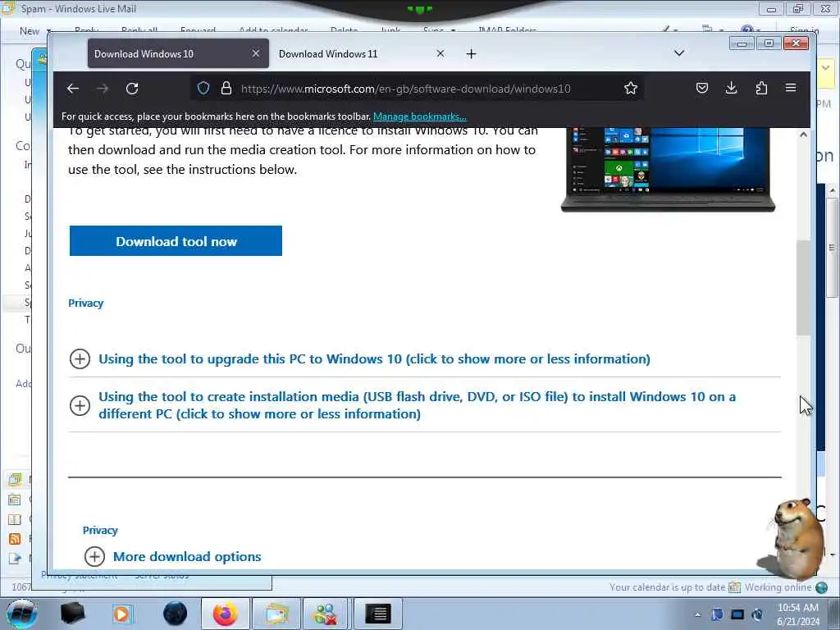The height and width of the screenshot is (630, 840).
Task: Reload the page with the refresh icon
Action: (x=132, y=89)
